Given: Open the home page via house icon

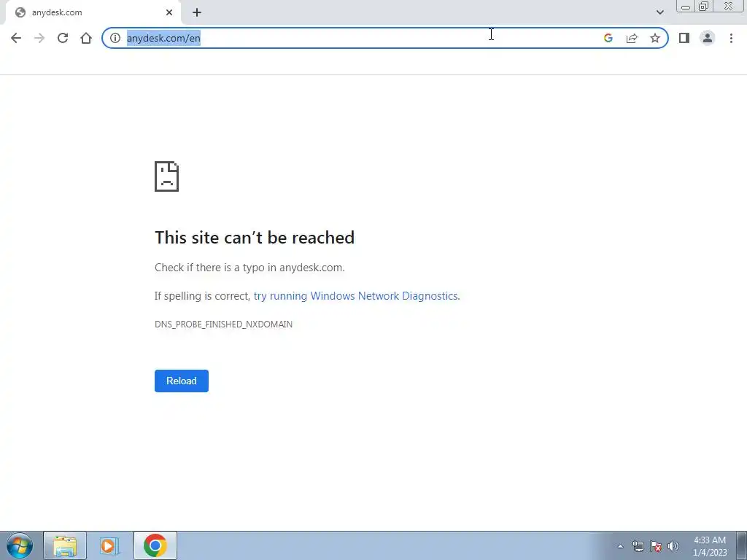Looking at the screenshot, I should click(86, 38).
